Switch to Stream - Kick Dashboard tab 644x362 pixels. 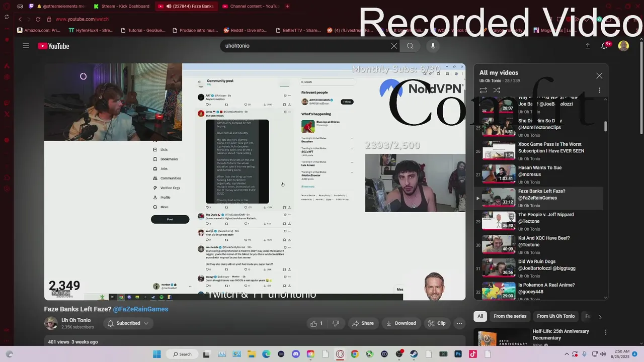122,6
